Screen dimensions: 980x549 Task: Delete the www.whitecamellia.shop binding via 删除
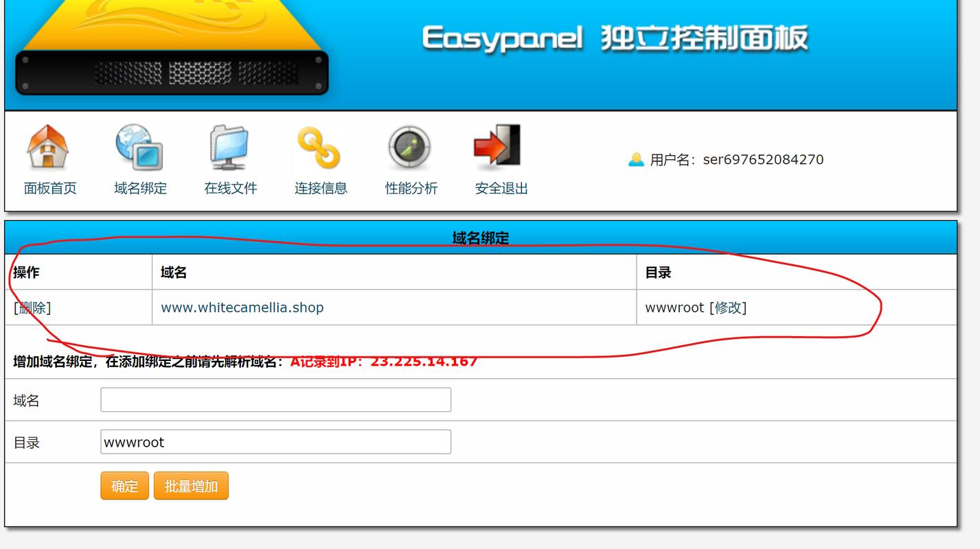click(32, 307)
